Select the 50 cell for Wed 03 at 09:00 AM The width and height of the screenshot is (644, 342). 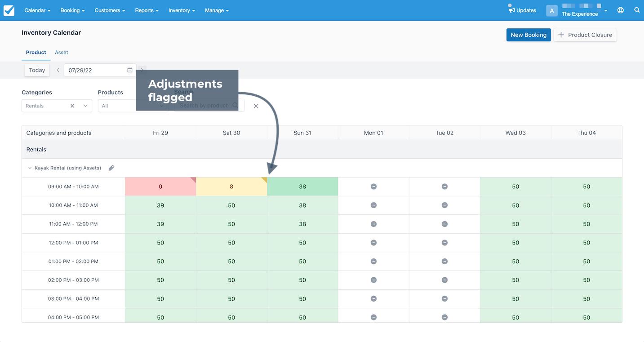click(515, 187)
